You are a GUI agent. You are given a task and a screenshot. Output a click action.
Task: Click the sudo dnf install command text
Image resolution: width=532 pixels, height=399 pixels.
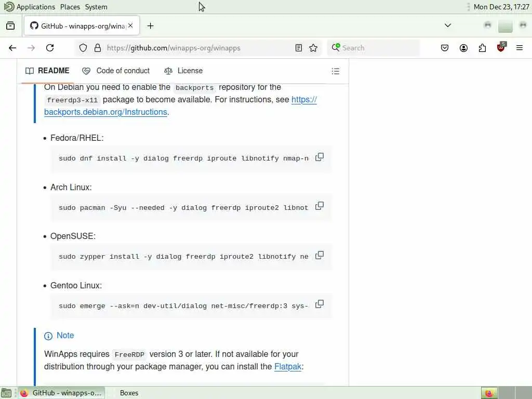click(x=183, y=158)
